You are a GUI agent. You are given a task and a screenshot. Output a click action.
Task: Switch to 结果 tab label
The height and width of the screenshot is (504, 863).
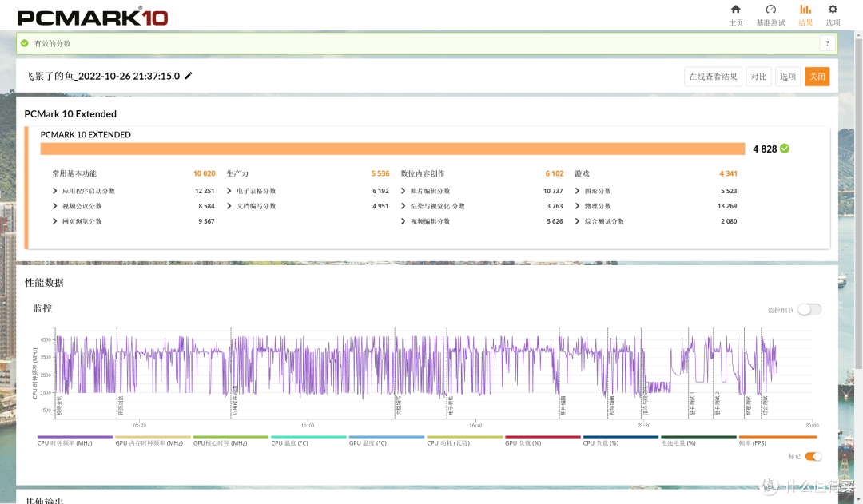coord(805,22)
